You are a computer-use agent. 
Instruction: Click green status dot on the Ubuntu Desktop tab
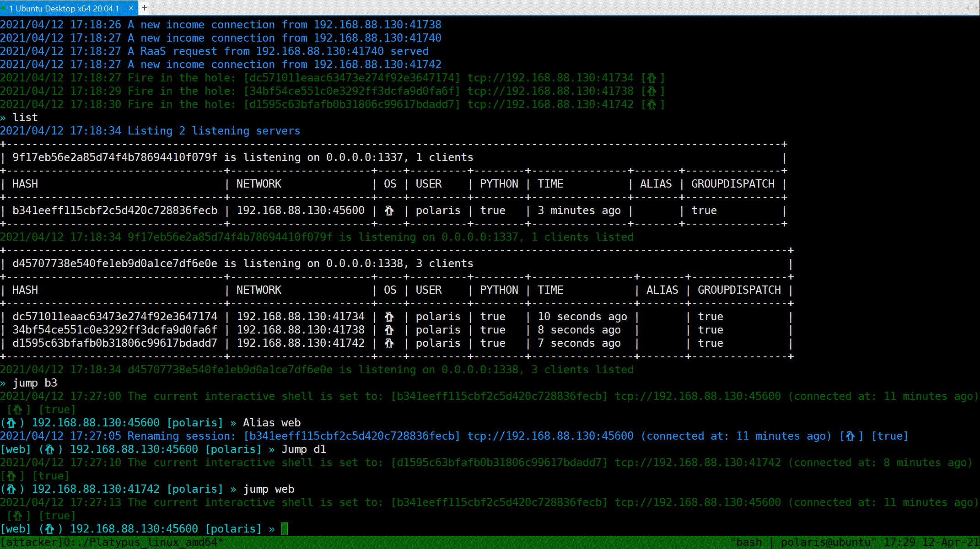pos(4,8)
